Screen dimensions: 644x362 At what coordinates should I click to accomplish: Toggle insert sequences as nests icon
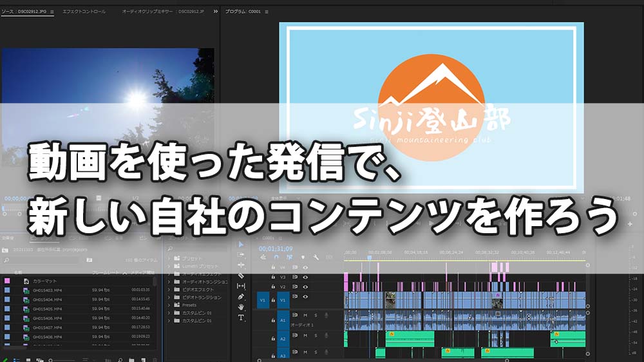263,257
